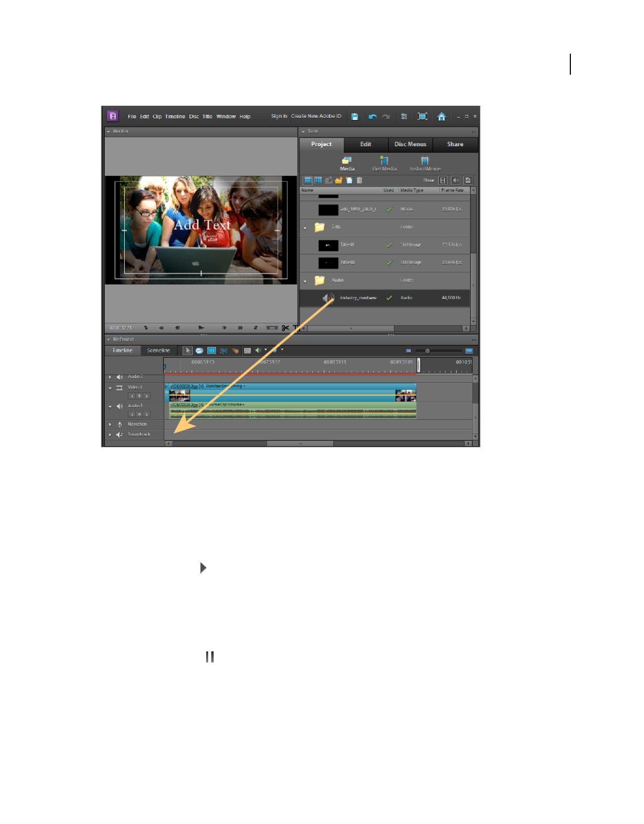Screen dimensions: 644x824
Task: Step forward one frame in Monitor
Action: coord(224,328)
